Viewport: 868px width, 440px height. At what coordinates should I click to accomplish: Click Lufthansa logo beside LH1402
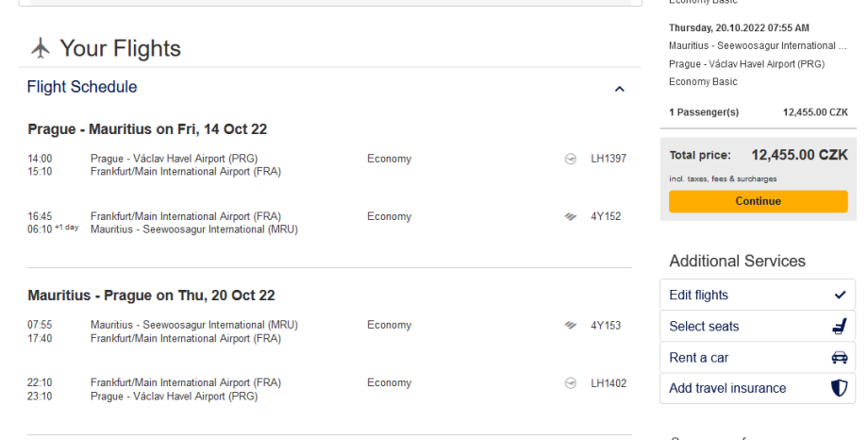[x=570, y=383]
